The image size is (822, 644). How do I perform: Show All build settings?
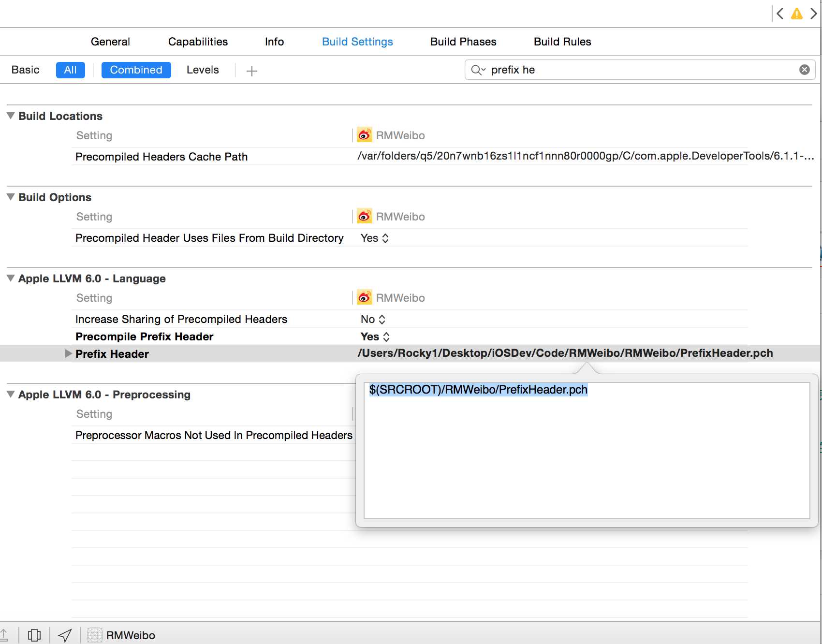point(70,70)
